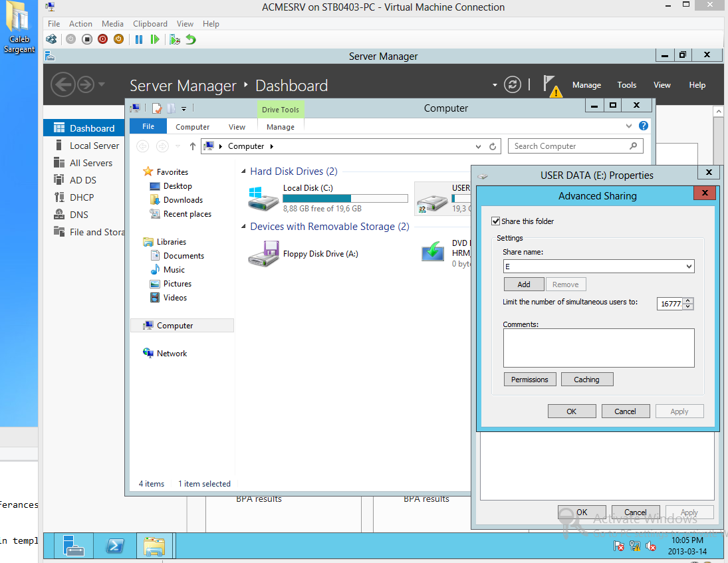Click the Add share name button
Screen dimensions: 728x563
524,284
